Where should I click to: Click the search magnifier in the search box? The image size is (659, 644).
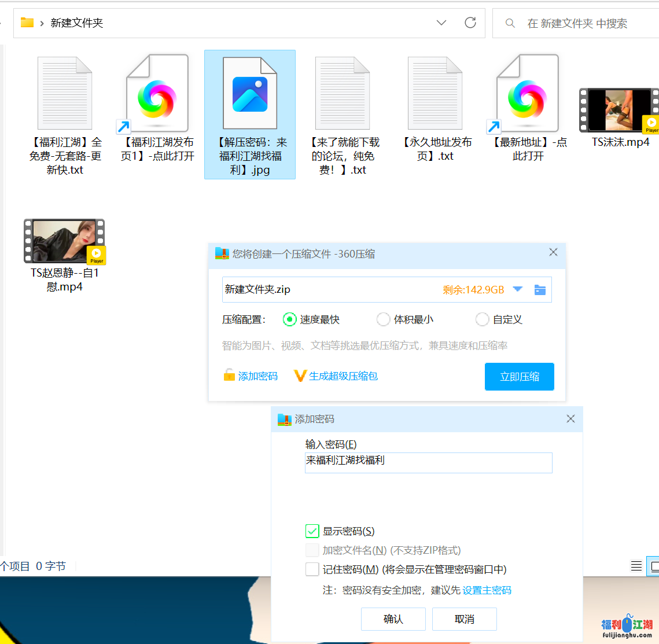pos(510,23)
